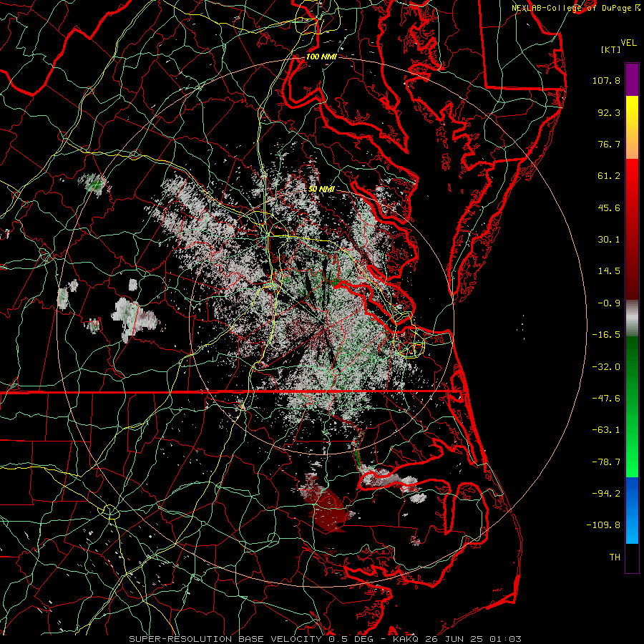Select the -32.0 legend value
The height and width of the screenshot is (644, 644).
[606, 367]
